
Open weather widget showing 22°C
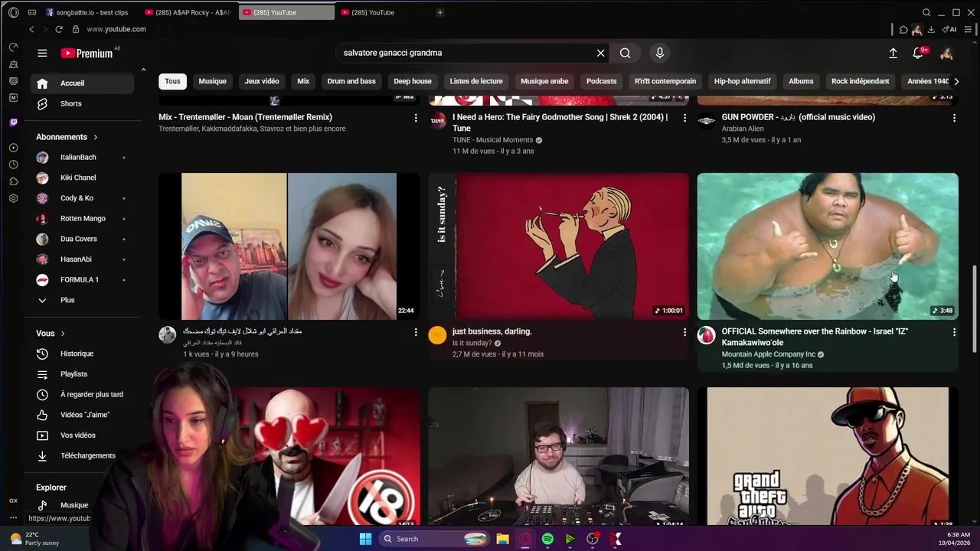34,539
